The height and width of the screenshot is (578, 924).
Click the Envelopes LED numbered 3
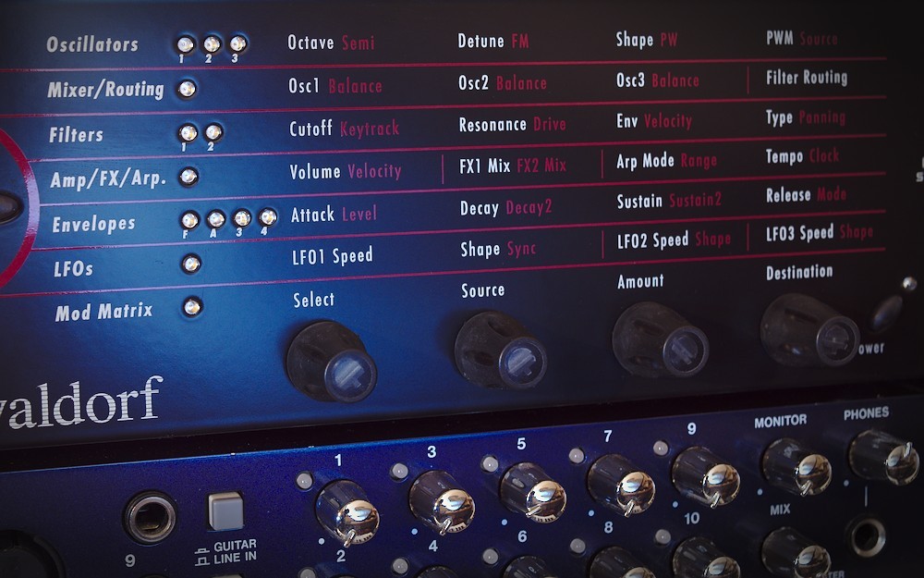click(x=242, y=218)
